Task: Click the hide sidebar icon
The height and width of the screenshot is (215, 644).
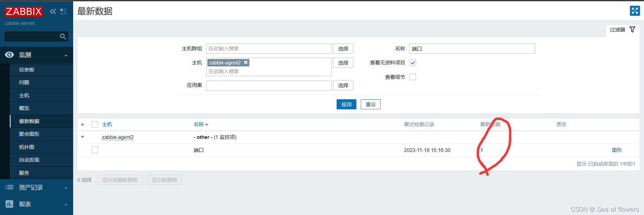Action: tap(63, 11)
